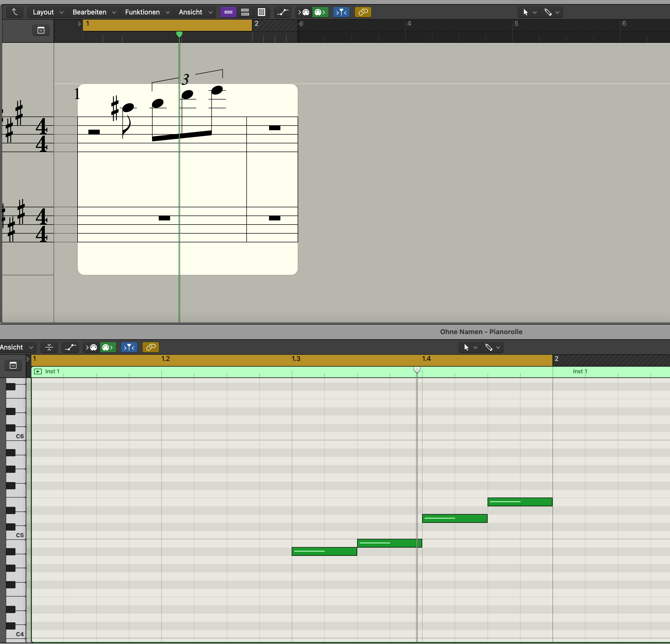Toggle blue Catch playhead button in piano roll
This screenshot has width=670, height=644.
click(x=129, y=348)
